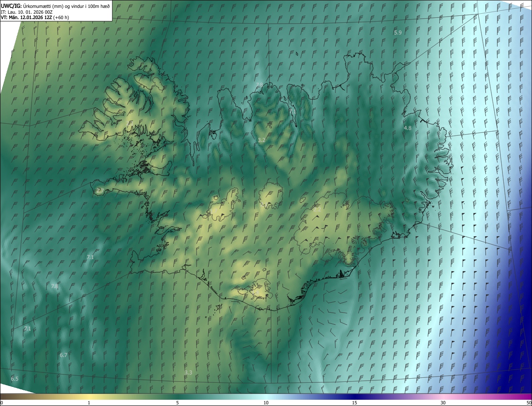Click the 30 tick label on color scale

[x=443, y=403]
